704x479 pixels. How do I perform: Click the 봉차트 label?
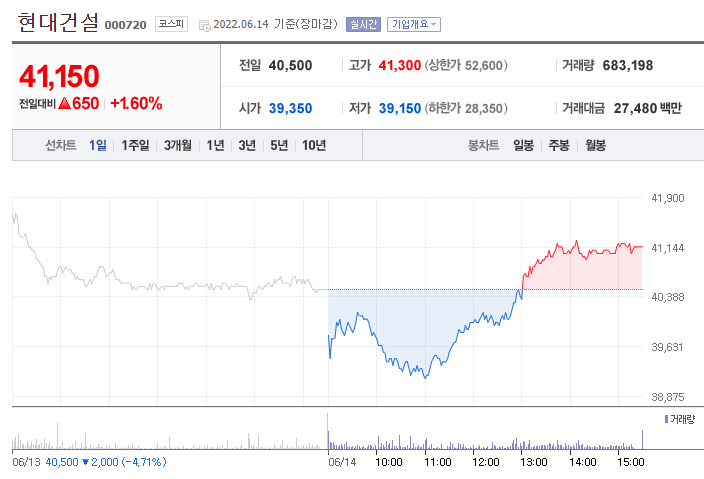click(484, 145)
